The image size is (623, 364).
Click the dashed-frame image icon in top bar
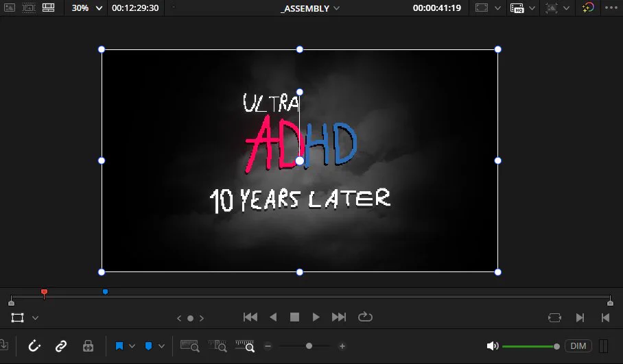(x=29, y=8)
